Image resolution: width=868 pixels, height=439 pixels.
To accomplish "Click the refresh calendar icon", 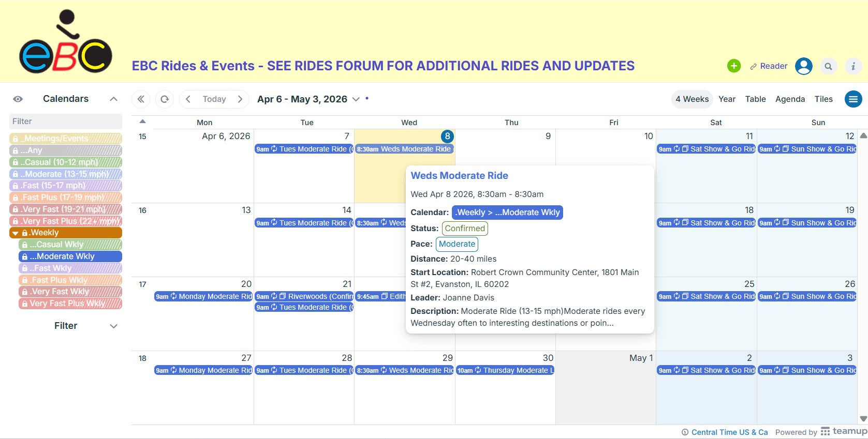I will tap(165, 99).
